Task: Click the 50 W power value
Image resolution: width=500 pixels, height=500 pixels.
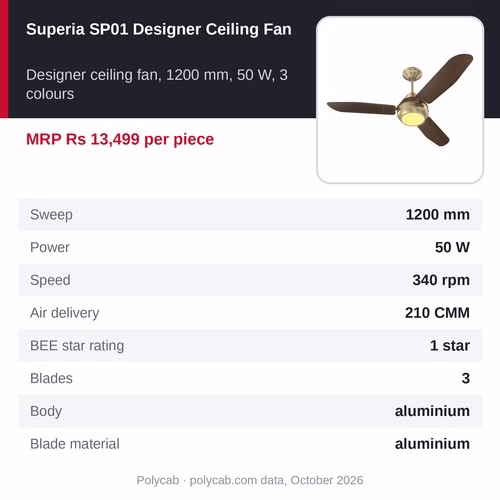Action: (452, 247)
